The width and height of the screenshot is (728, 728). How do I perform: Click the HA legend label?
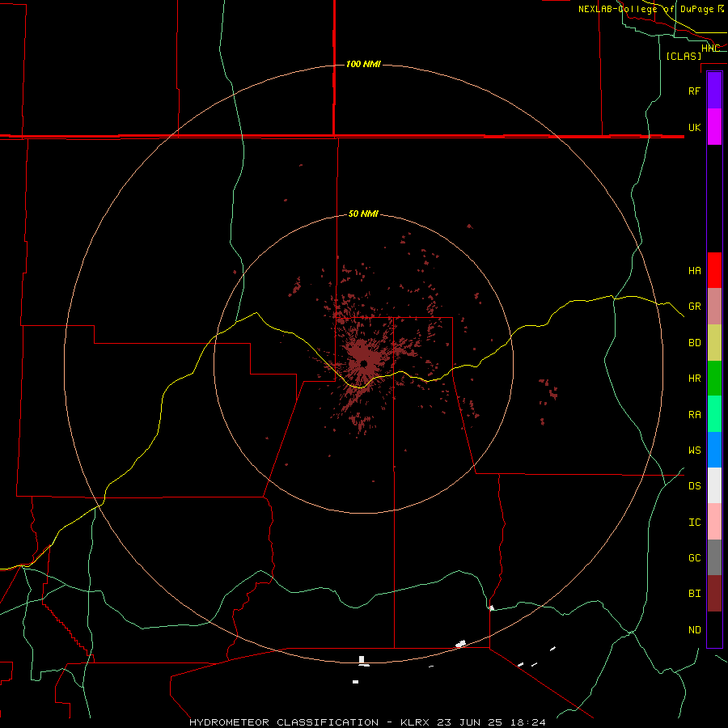tap(694, 270)
